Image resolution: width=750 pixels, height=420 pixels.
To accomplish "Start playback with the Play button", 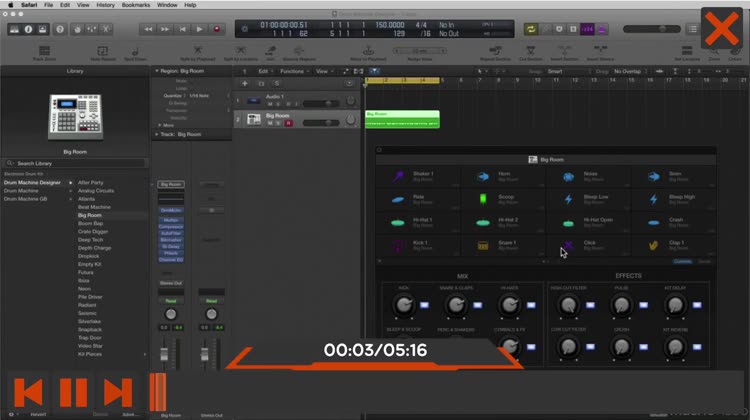I will pos(199,29).
